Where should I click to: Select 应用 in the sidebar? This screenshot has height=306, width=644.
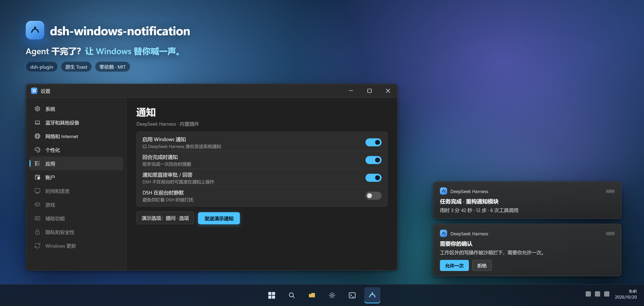coord(76,163)
